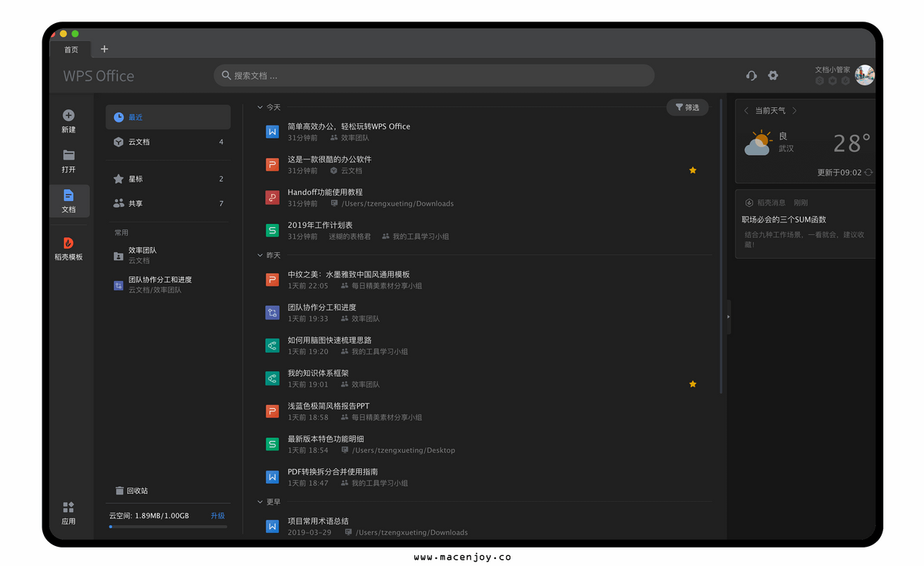
Task: Open 职场必会的三个SUM函数 message
Action: (x=784, y=219)
